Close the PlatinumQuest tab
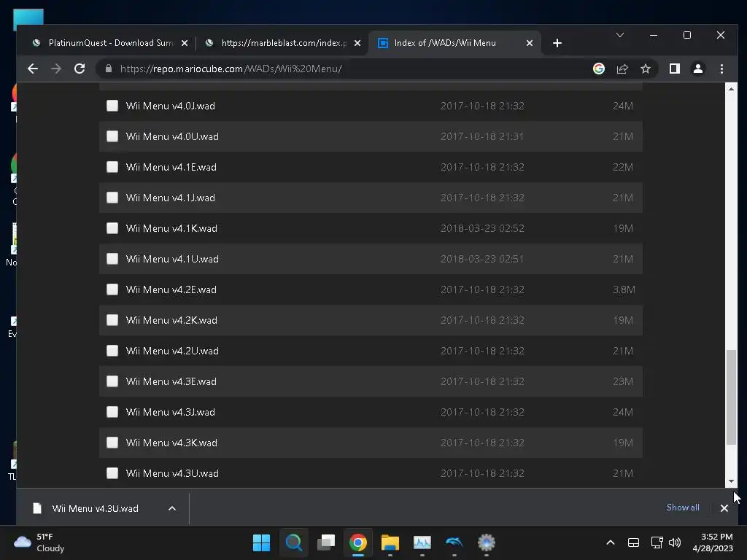 click(185, 43)
